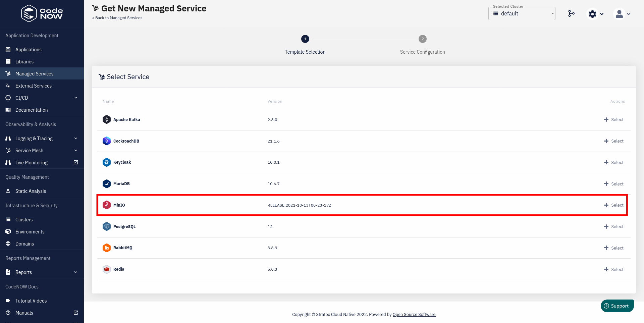This screenshot has height=323, width=644.
Task: Open the Open Source Software link
Action: point(414,314)
